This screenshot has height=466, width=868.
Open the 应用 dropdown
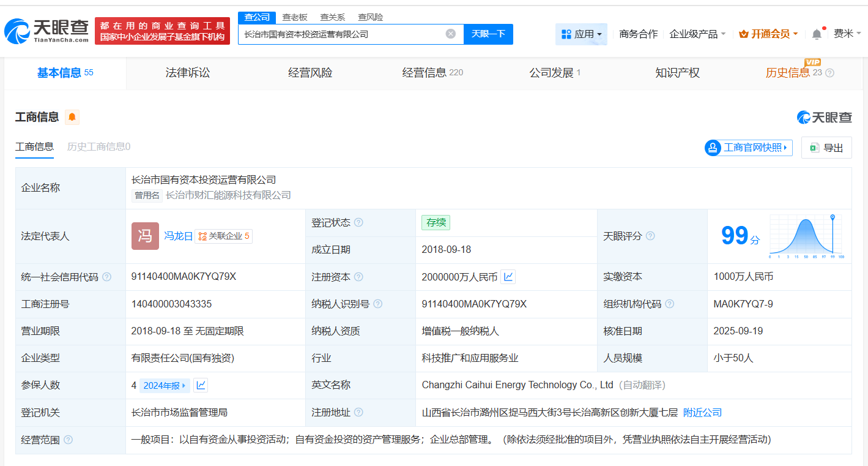[581, 34]
